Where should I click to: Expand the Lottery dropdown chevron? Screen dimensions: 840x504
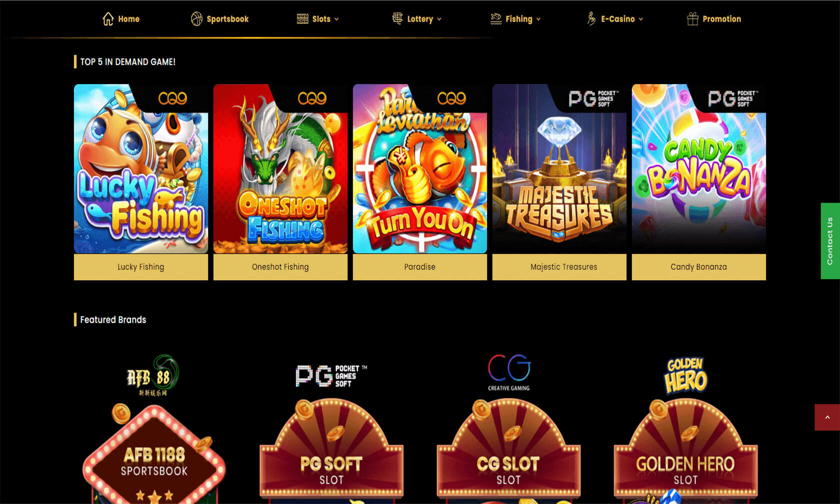tap(439, 19)
